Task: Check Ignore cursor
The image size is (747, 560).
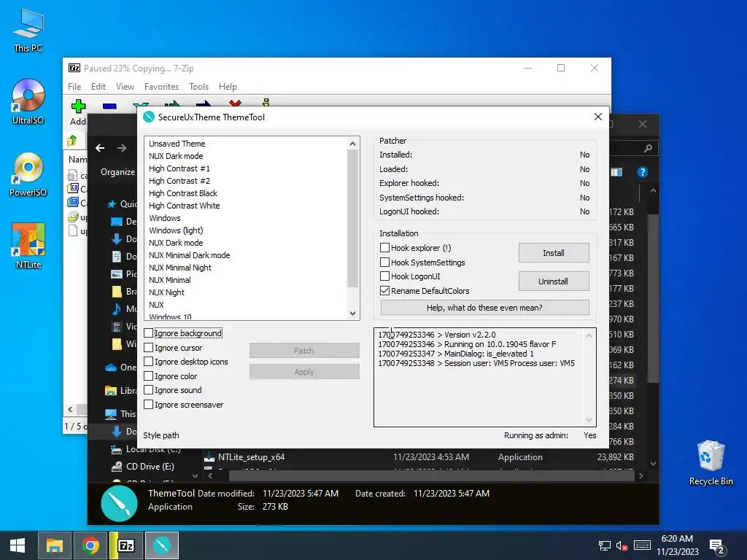Action: point(149,348)
